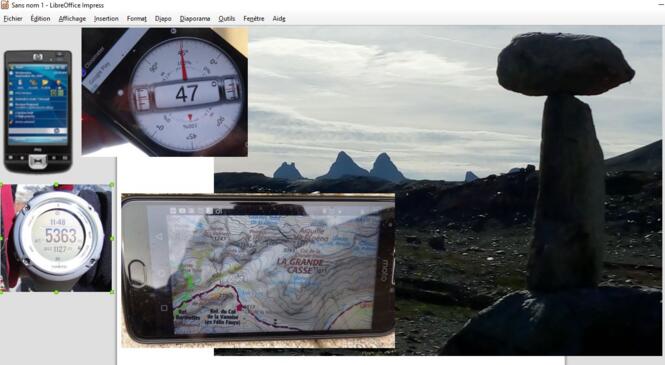The height and width of the screenshot is (365, 665).
Task: Click the LibreOffice Impress icon in title bar
Action: click(x=5, y=5)
